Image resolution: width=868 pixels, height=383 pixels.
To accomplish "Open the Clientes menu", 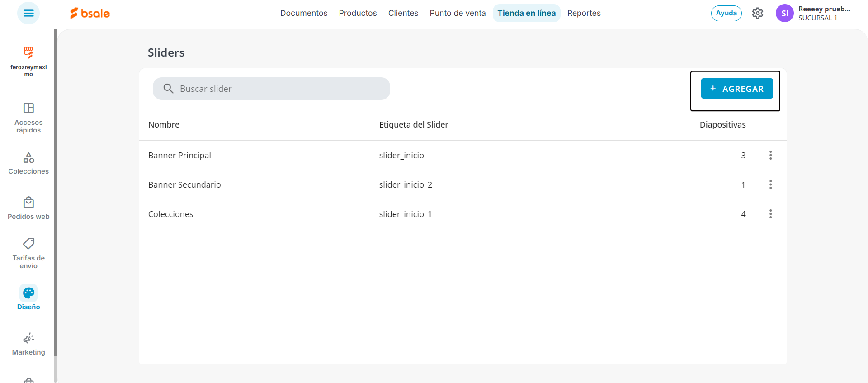I will 403,13.
